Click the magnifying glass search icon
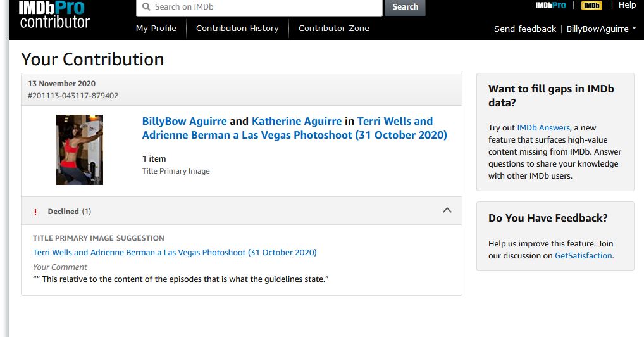This screenshot has width=644, height=337. [146, 7]
